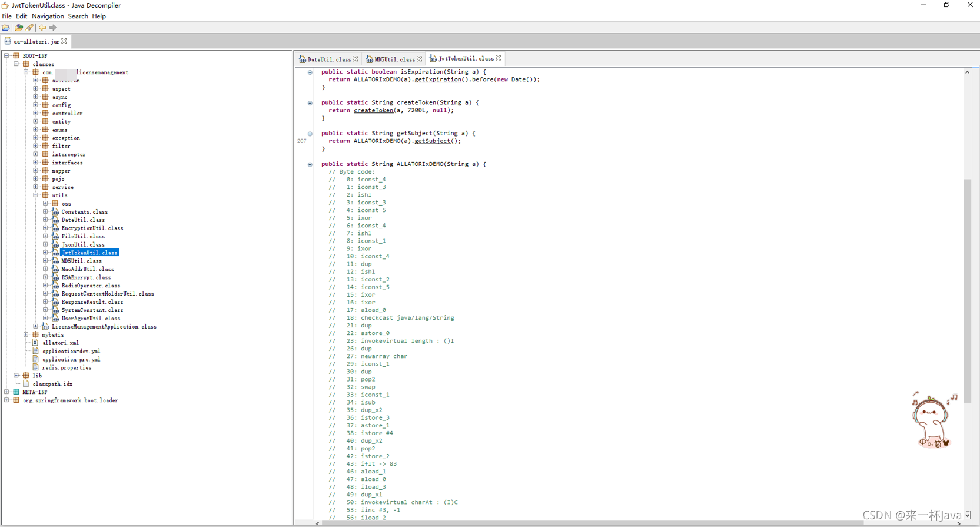Click the JwtTokenUtil.class file icon in tree
Screen dimensions: 980x527
[55, 253]
